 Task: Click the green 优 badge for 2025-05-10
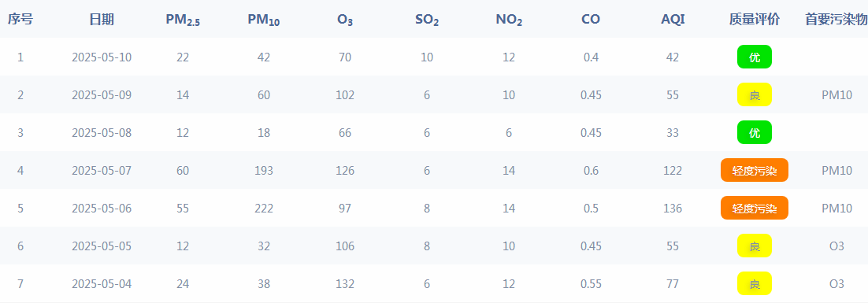(754, 57)
